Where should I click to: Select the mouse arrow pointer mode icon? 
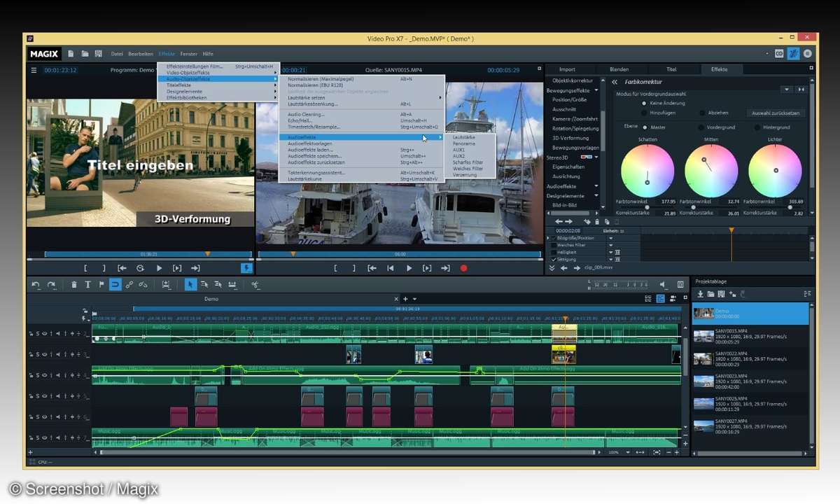pyautogui.click(x=190, y=284)
